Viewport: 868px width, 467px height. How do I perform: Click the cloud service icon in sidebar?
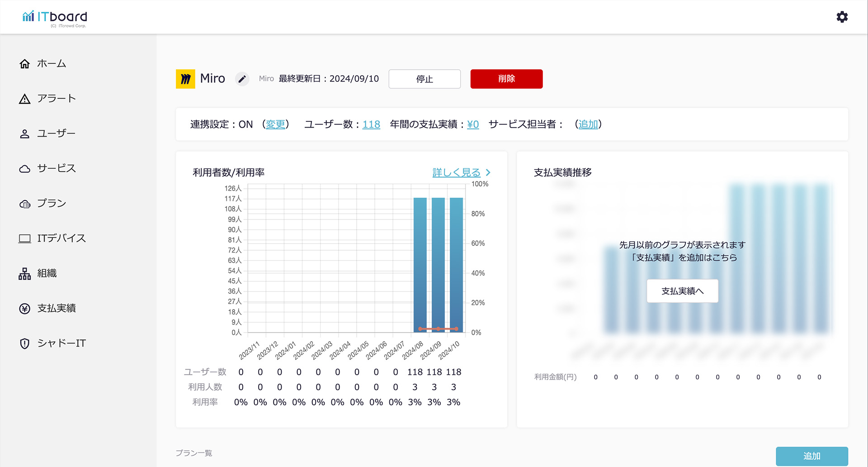pyautogui.click(x=25, y=169)
